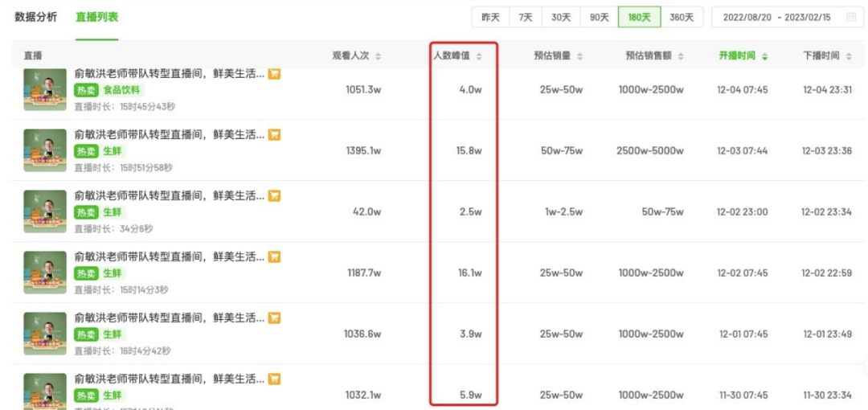The height and width of the screenshot is (410, 868).
Task: Open the 12-03 livestream thumbnail
Action: [44, 150]
